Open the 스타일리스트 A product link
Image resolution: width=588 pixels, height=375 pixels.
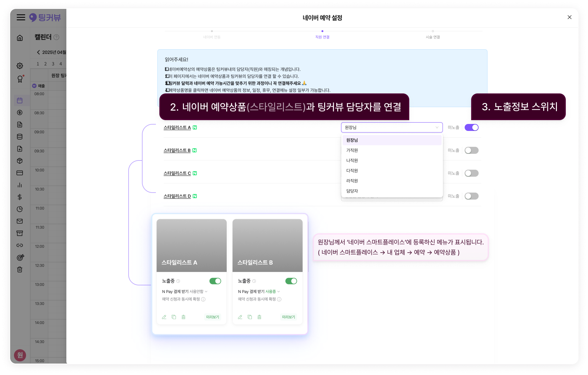pyautogui.click(x=177, y=127)
